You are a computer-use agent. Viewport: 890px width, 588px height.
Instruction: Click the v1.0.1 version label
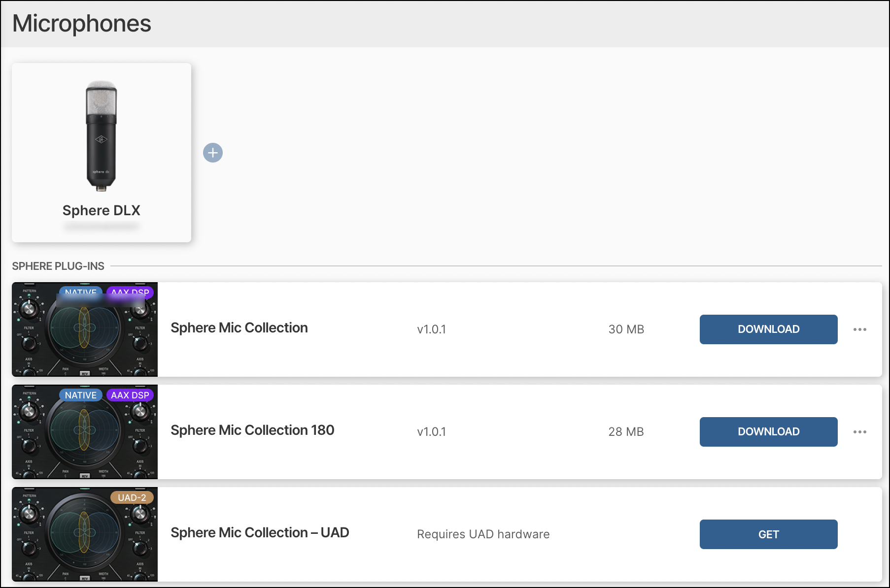click(x=431, y=329)
